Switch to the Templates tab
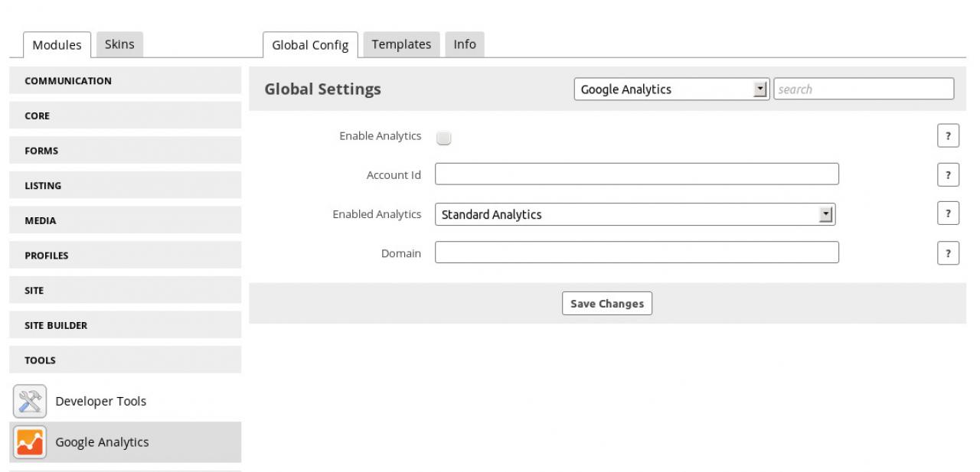This screenshot has width=980, height=472. pos(401,44)
